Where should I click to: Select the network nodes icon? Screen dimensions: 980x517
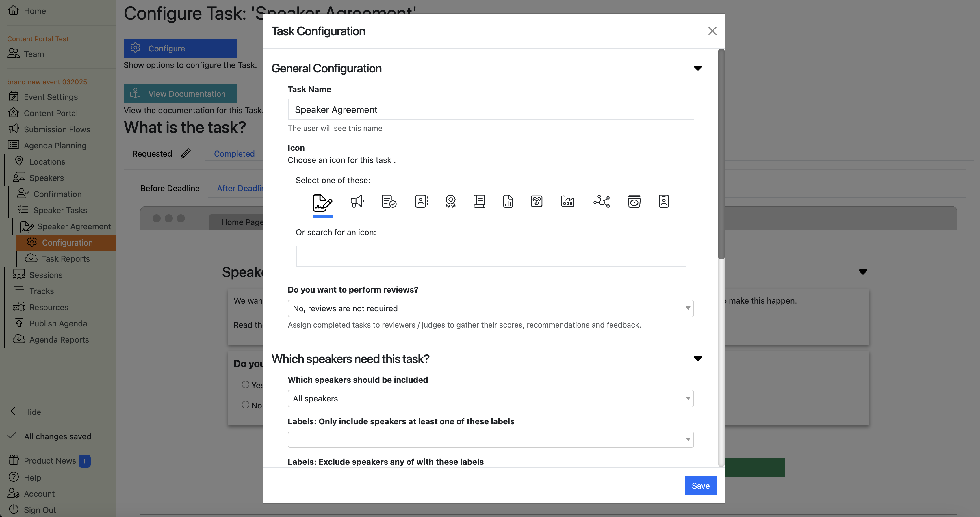pos(602,201)
